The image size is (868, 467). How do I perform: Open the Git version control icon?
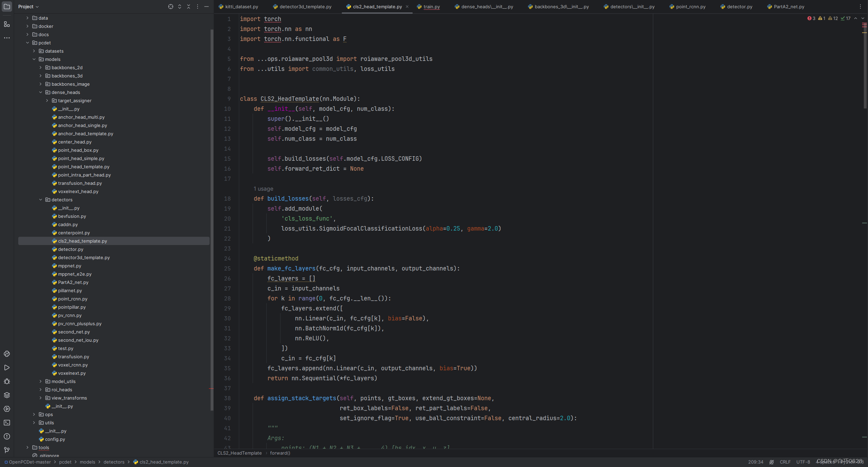pos(7,450)
